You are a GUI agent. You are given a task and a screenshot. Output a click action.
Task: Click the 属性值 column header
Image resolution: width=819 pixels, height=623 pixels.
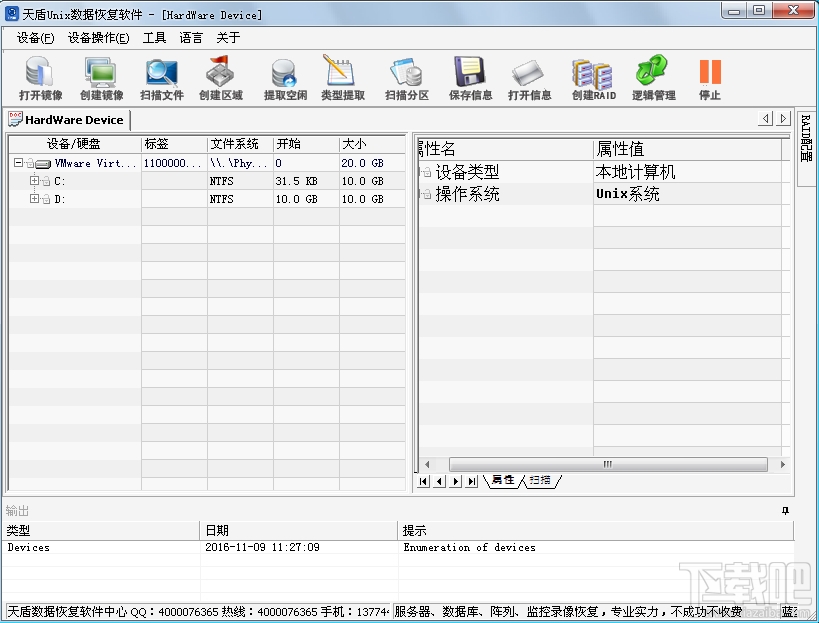point(687,149)
